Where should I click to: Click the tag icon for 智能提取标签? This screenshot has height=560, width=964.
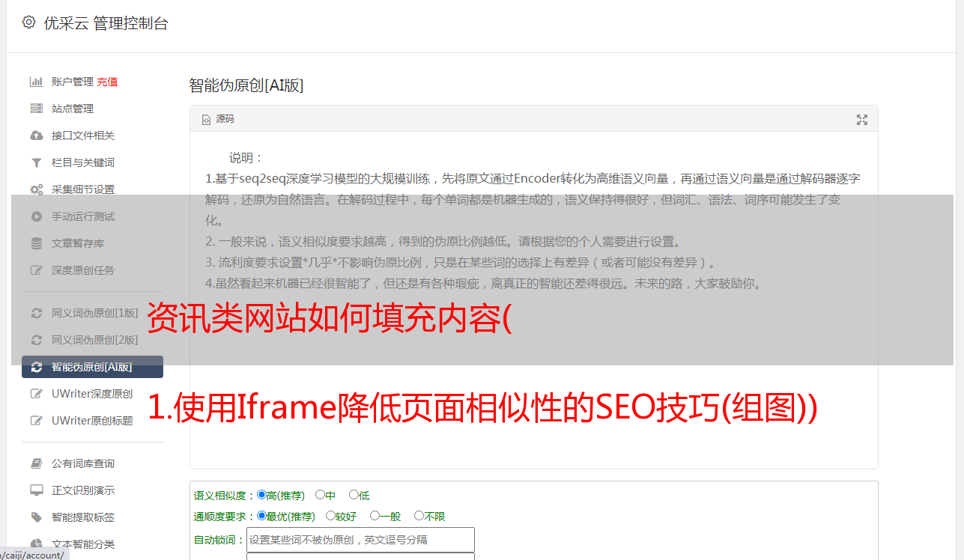click(36, 517)
